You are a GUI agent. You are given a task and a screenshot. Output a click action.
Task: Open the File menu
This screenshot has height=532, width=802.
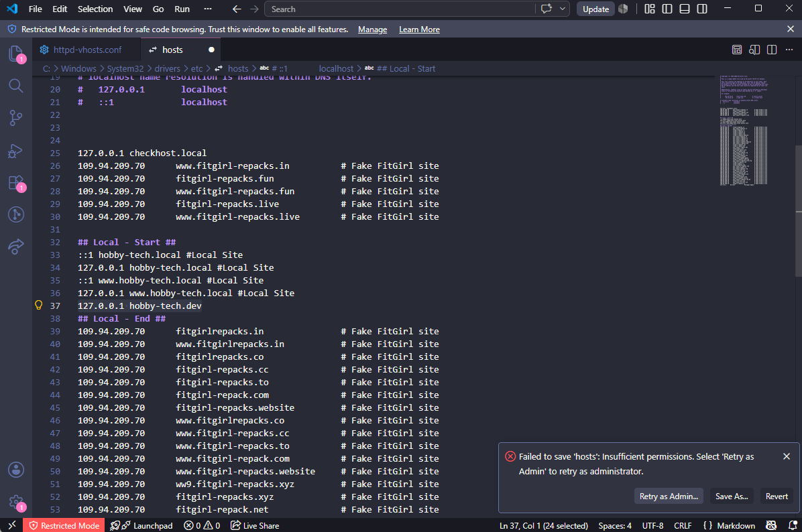pyautogui.click(x=36, y=9)
